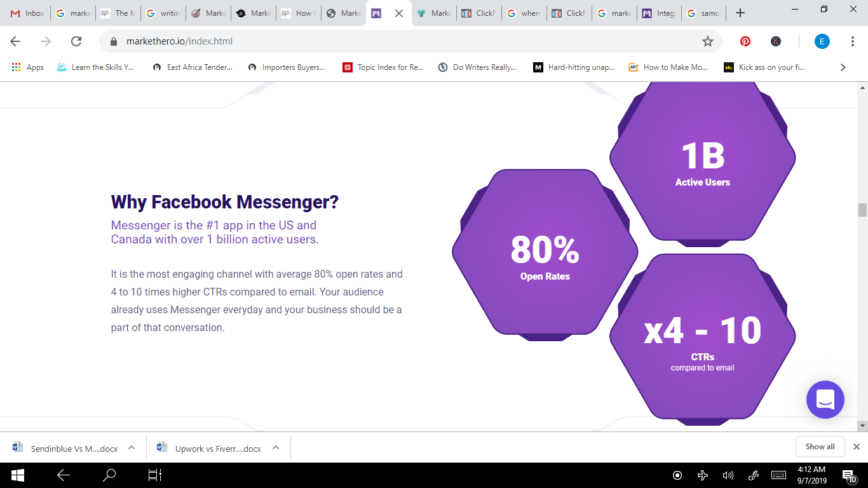Open the Windows Start menu
The height and width of the screenshot is (488, 868).
18,475
